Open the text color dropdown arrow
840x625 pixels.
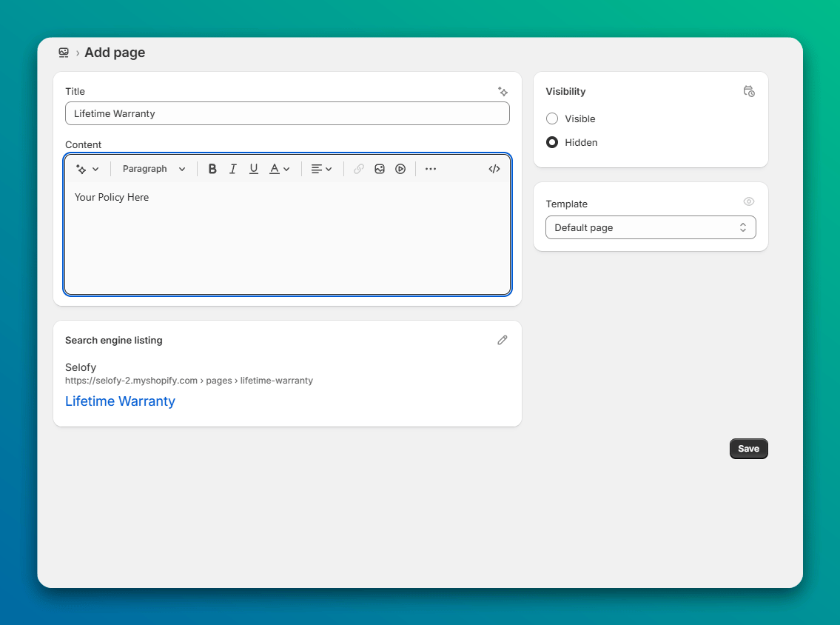click(x=286, y=169)
